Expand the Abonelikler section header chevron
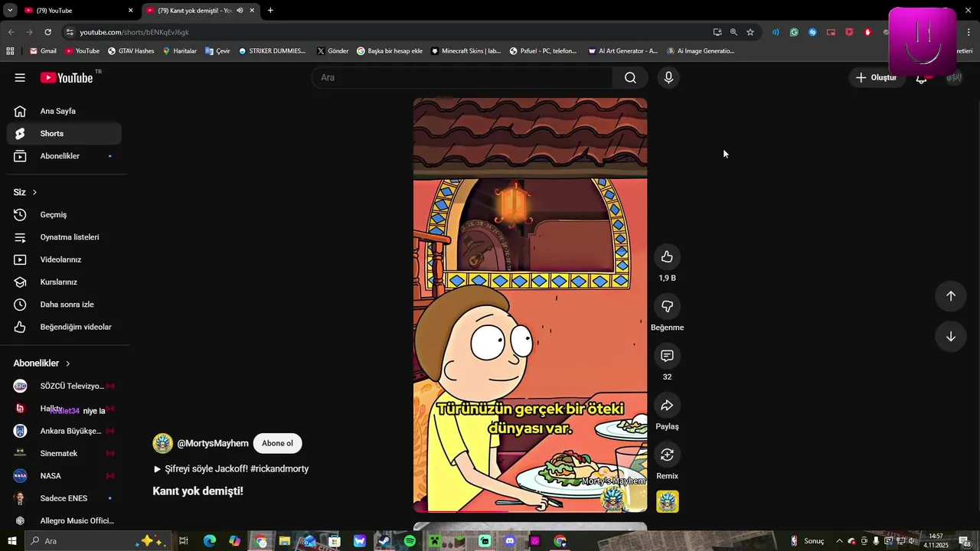The width and height of the screenshot is (980, 551). tap(67, 364)
